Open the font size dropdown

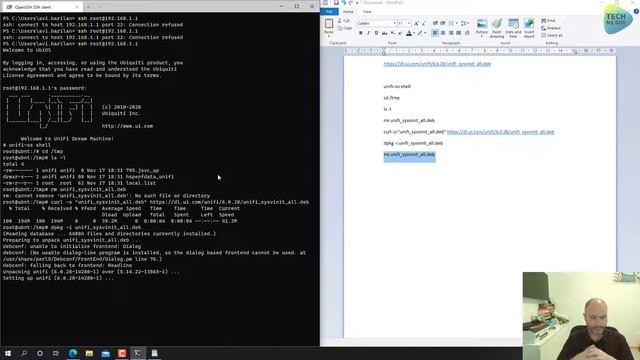coord(409,23)
